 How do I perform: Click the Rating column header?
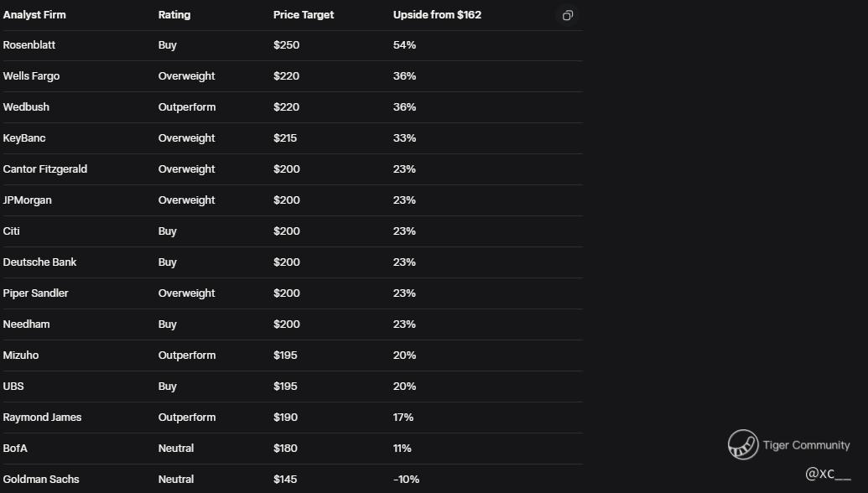coord(174,15)
